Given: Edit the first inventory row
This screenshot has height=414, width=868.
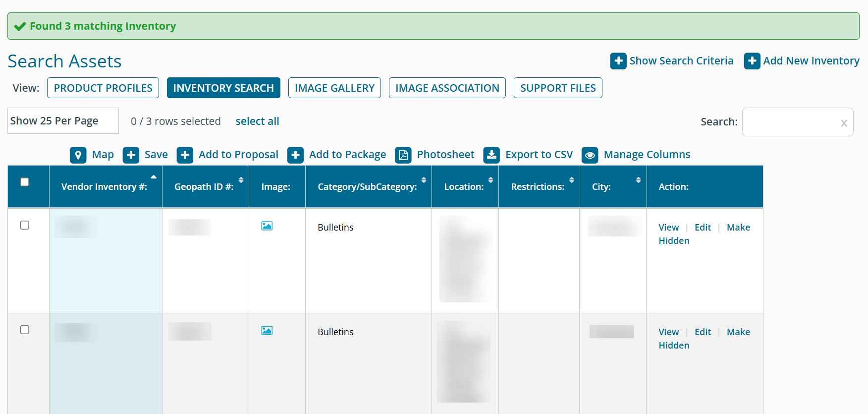Looking at the screenshot, I should tap(703, 228).
